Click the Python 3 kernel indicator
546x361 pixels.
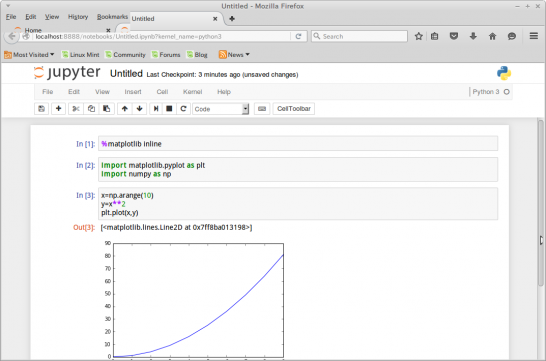coord(491,92)
